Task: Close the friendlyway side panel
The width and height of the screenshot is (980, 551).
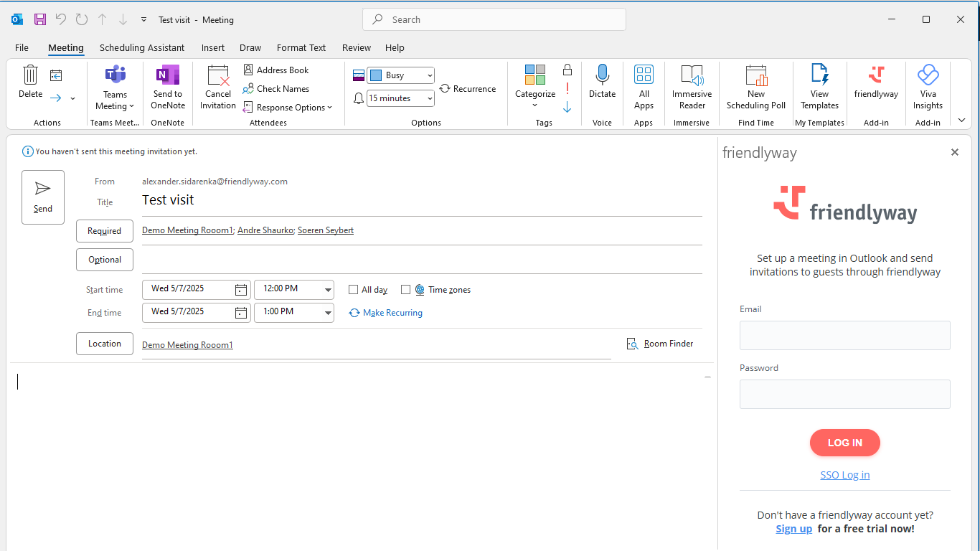Action: pos(955,152)
